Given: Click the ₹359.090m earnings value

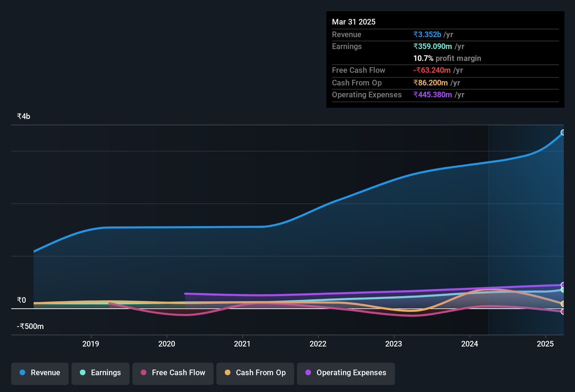Looking at the screenshot, I should point(432,46).
